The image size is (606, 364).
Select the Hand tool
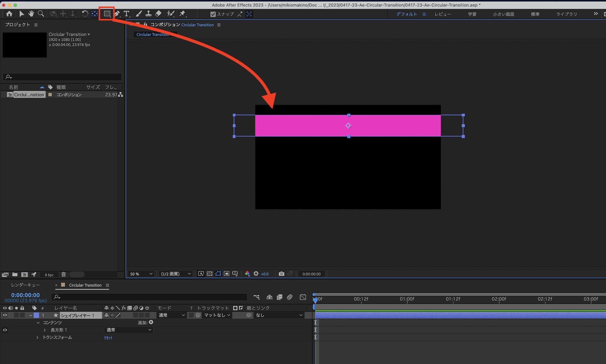click(31, 14)
